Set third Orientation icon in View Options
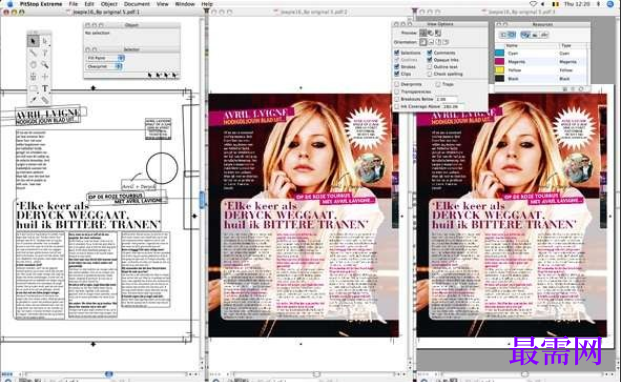621x382 pixels. (438, 42)
